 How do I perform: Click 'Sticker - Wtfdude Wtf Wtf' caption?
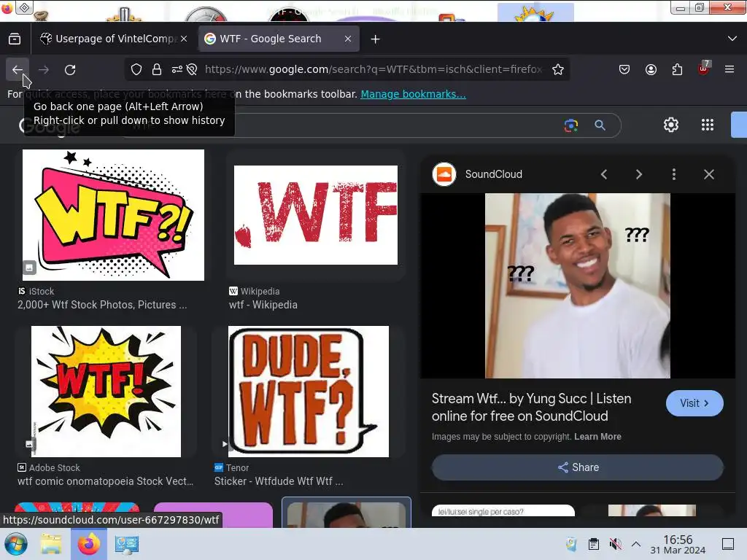pyautogui.click(x=278, y=481)
